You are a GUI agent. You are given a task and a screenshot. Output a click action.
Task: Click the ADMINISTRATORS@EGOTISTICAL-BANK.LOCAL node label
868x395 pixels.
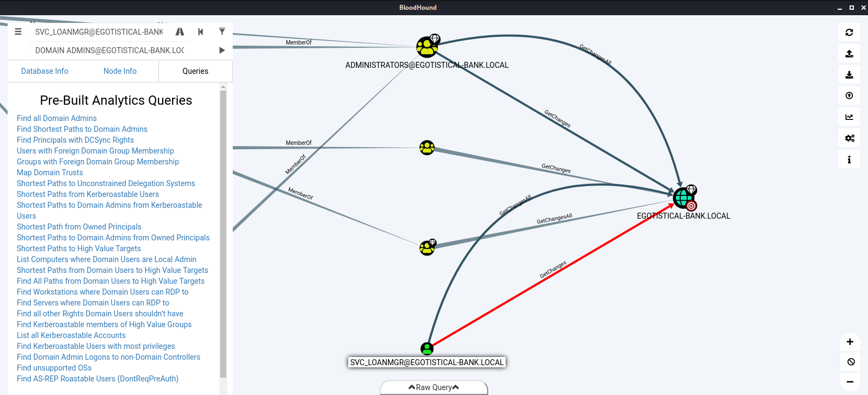(x=427, y=65)
